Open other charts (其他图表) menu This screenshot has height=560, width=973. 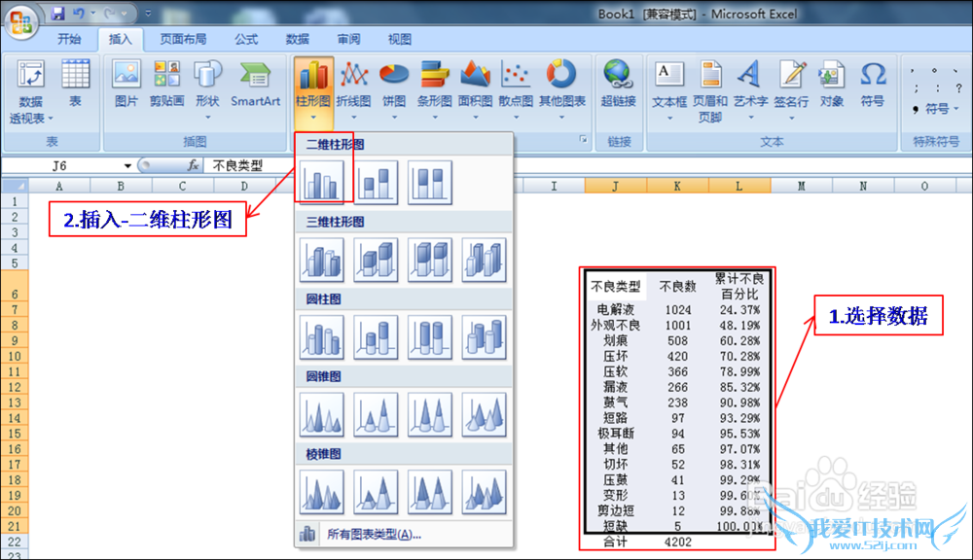pos(561,89)
